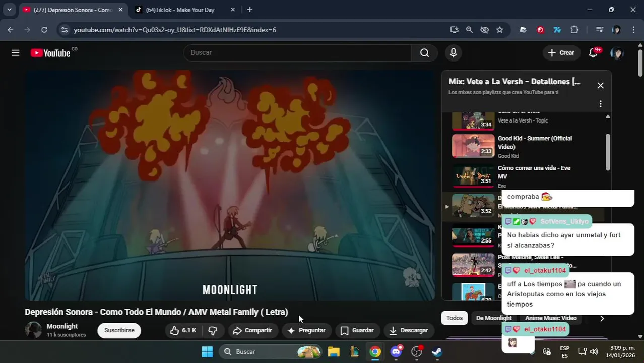Open the Roblox-style extension icon
Viewport: 644px width, 363px height.
(523, 30)
